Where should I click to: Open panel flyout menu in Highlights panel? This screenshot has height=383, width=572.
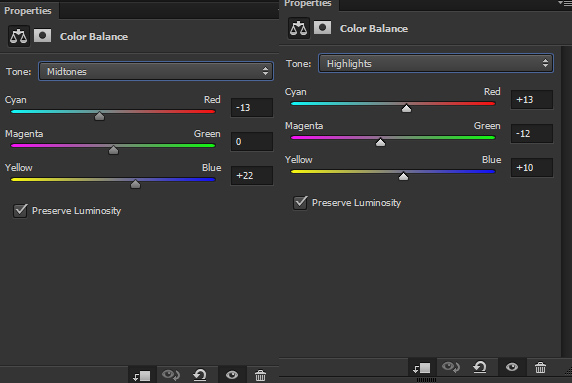coord(565,3)
